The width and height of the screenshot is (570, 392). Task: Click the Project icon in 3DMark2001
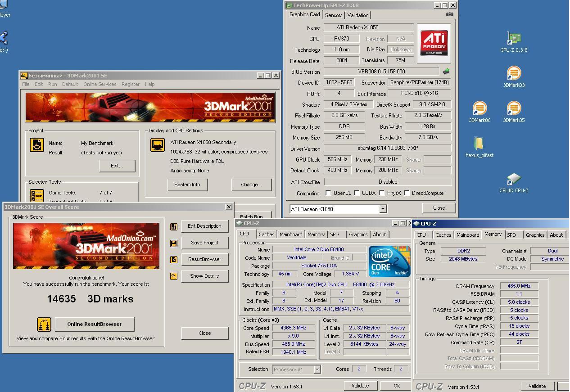coord(37,145)
